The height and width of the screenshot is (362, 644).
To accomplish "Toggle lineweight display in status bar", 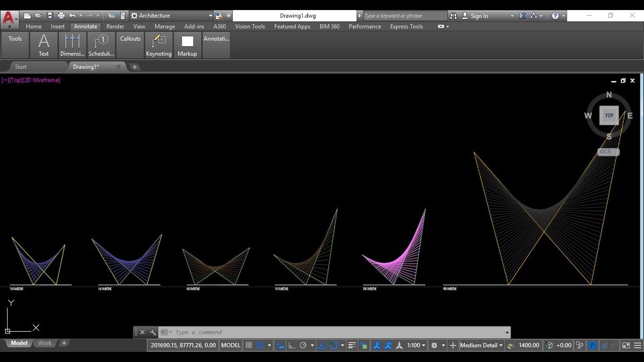I will [x=352, y=345].
